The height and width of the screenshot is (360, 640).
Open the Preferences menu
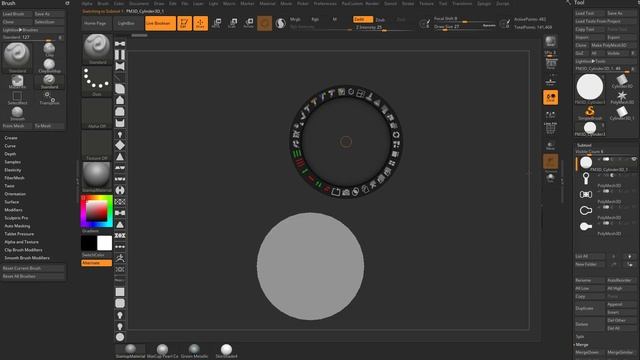(325, 3)
